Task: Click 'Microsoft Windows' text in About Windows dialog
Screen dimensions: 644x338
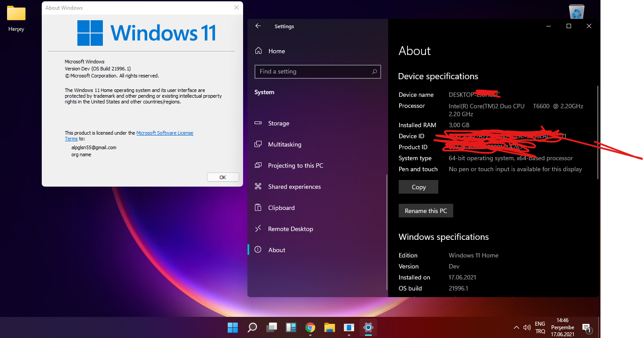Action: 84,62
